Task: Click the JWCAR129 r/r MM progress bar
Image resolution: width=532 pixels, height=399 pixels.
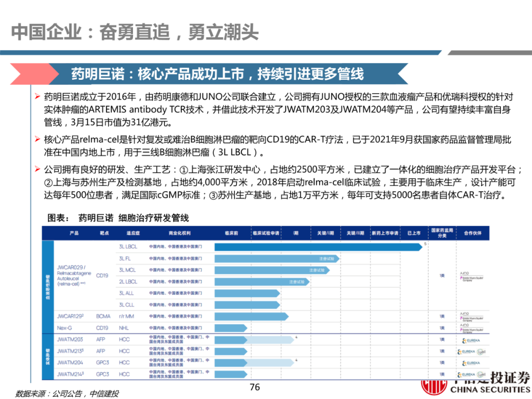Action: 251,317
